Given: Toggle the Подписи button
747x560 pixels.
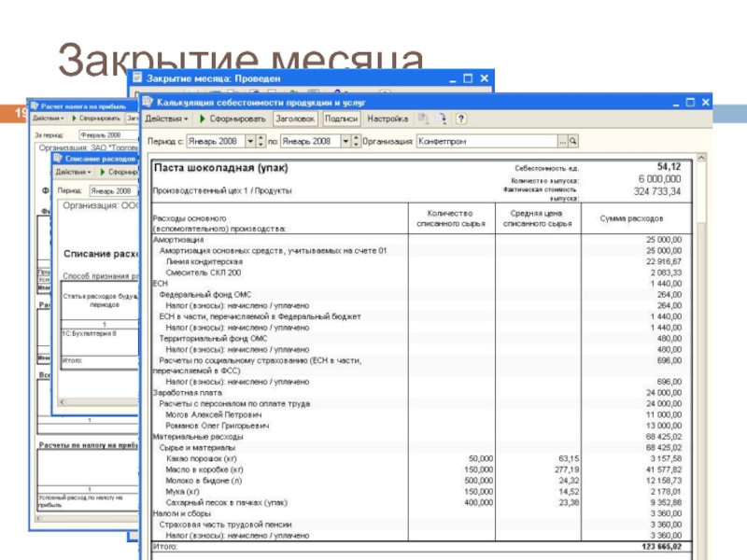Looking at the screenshot, I should pos(342,119).
